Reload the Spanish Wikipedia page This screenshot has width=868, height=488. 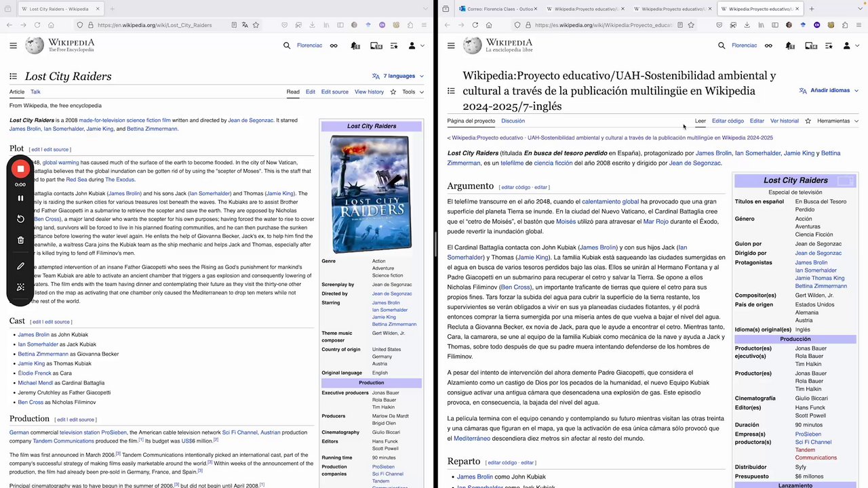(475, 25)
